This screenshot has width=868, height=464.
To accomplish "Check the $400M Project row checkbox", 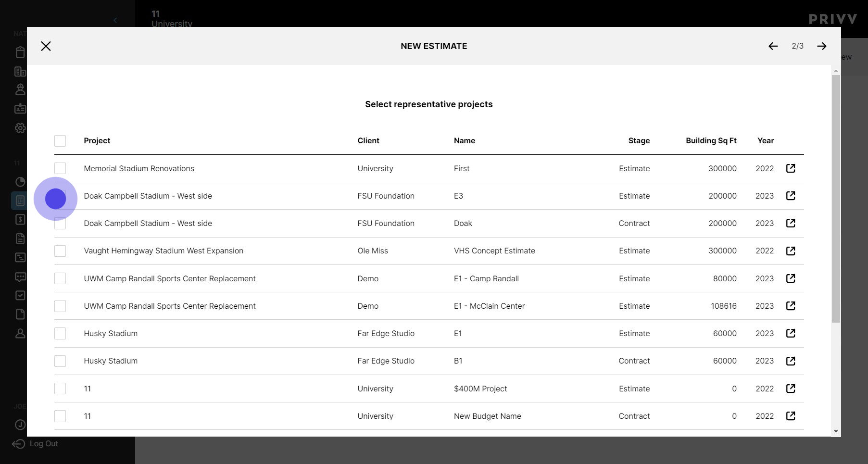I will [60, 389].
